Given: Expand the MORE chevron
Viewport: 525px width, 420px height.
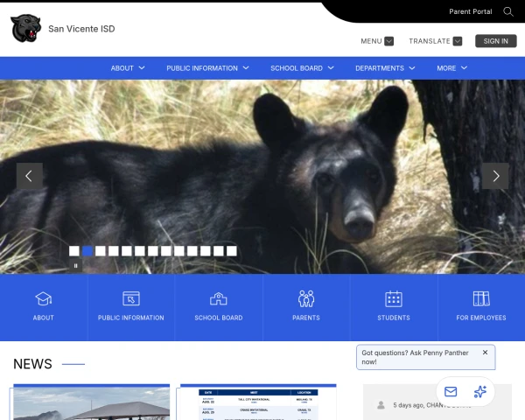Looking at the screenshot, I should coord(464,68).
